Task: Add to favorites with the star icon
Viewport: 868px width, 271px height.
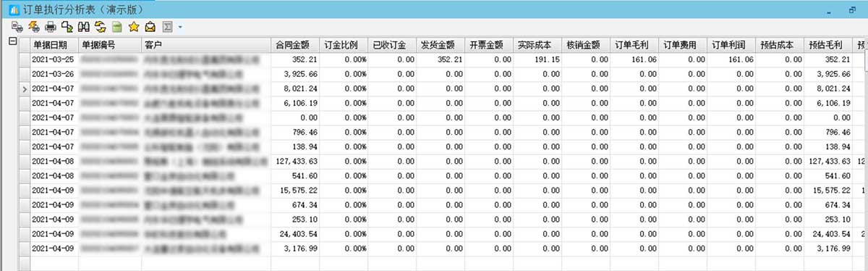Action: [x=134, y=27]
